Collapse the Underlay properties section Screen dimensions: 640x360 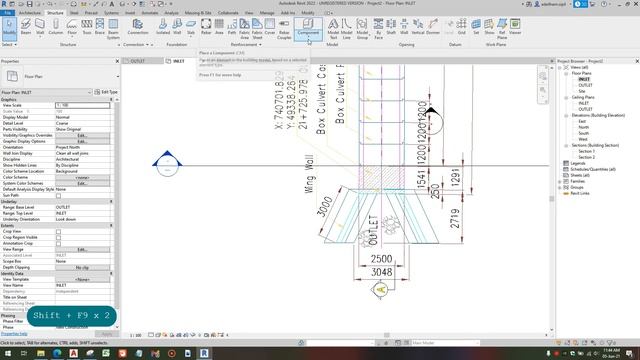(x=111, y=202)
